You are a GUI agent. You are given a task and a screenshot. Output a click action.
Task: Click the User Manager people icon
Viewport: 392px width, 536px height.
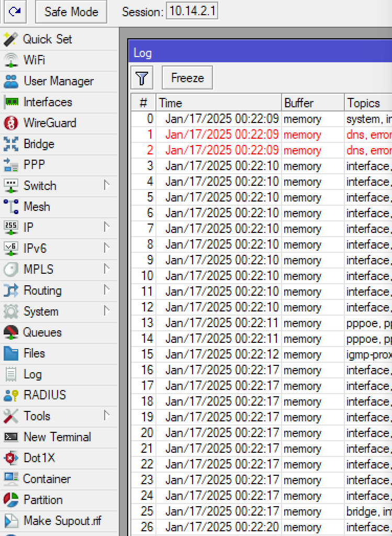coord(11,81)
